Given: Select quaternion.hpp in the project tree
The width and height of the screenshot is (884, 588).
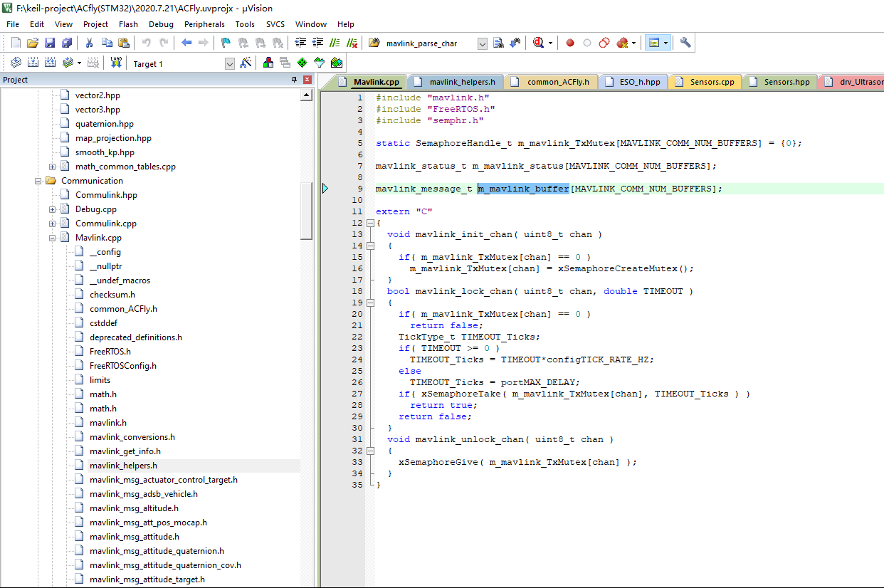Looking at the screenshot, I should tap(104, 124).
